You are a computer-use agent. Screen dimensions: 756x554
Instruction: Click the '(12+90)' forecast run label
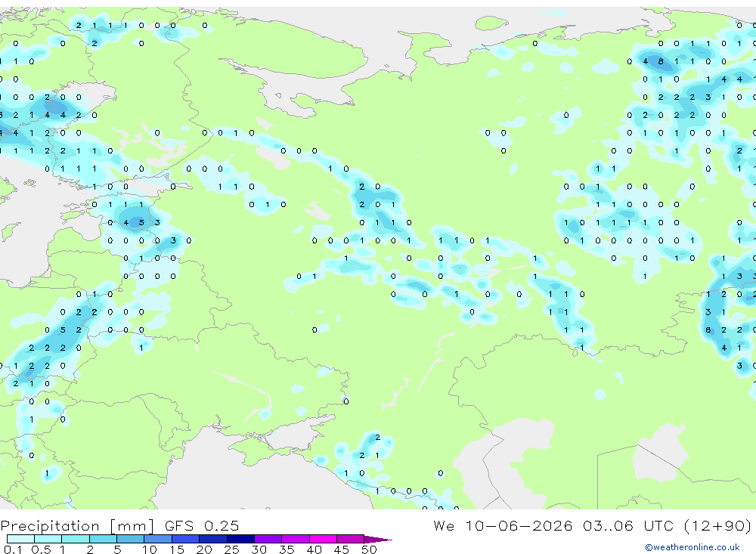(717, 525)
